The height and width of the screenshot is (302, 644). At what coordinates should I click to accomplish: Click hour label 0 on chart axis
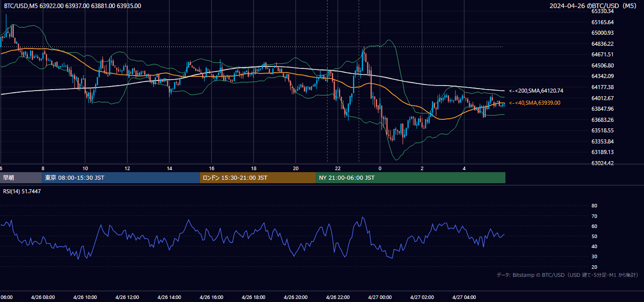point(380,169)
